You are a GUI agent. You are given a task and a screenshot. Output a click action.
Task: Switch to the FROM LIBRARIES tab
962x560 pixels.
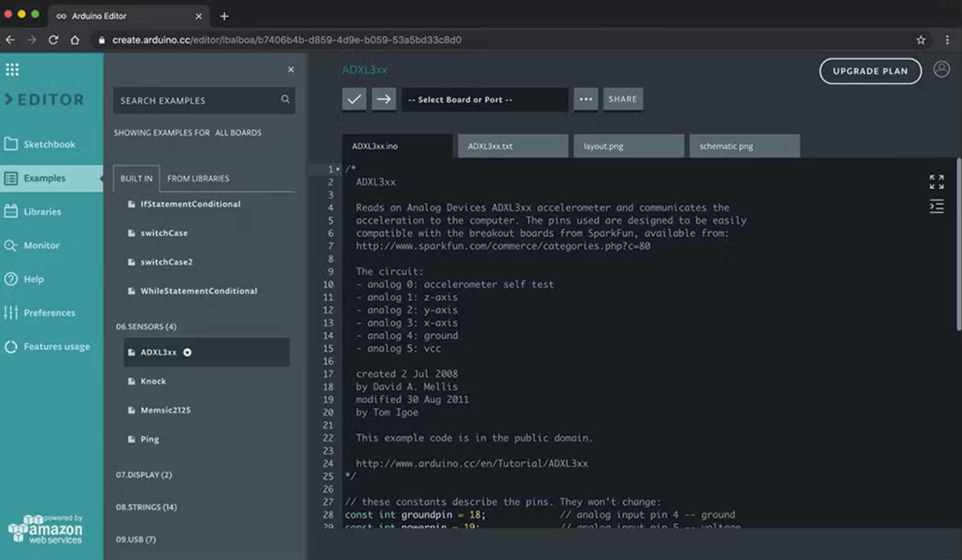(198, 178)
